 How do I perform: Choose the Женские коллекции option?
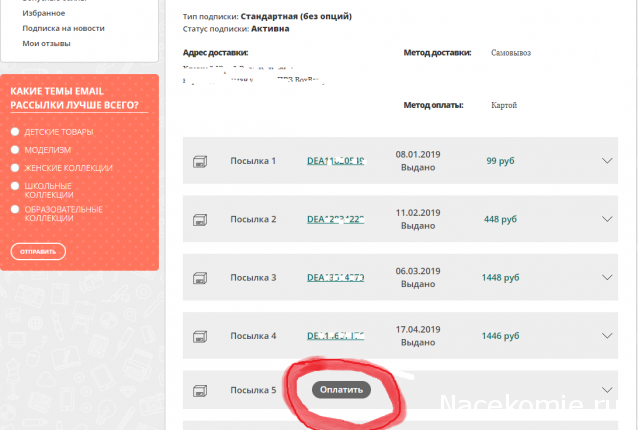15,168
